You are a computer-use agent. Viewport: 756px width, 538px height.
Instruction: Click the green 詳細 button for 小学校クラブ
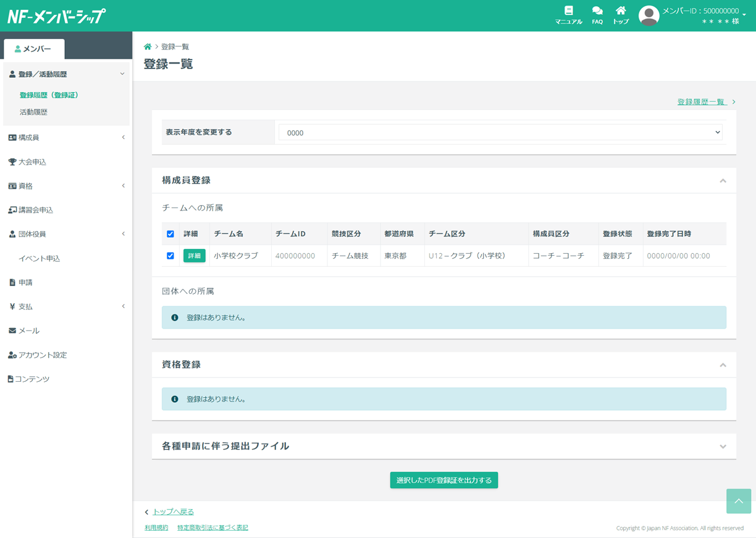[195, 256]
